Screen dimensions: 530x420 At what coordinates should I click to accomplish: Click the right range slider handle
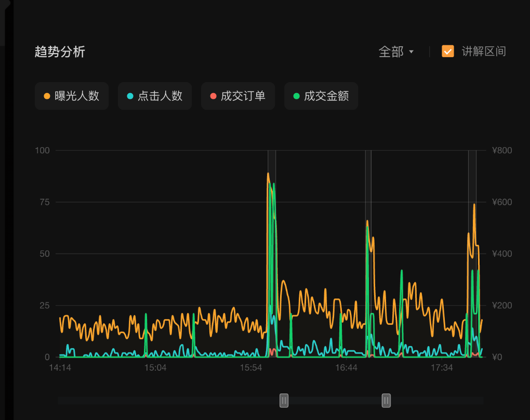[386, 400]
